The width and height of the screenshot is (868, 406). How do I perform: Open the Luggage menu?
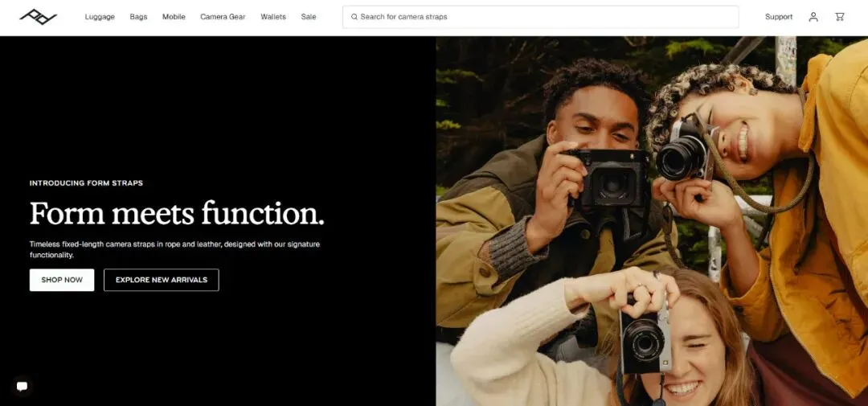click(100, 17)
